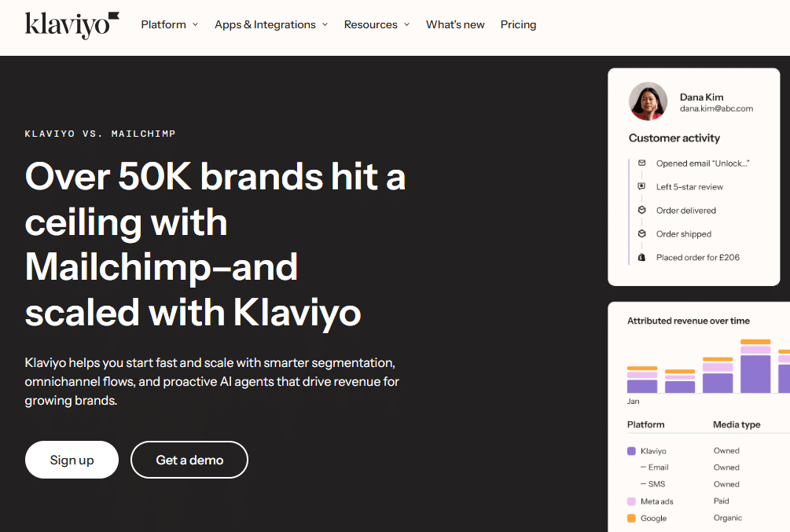Click the box icon beside "Order shipped"
Image resolution: width=790 pixels, height=532 pixels.
pyautogui.click(x=641, y=233)
